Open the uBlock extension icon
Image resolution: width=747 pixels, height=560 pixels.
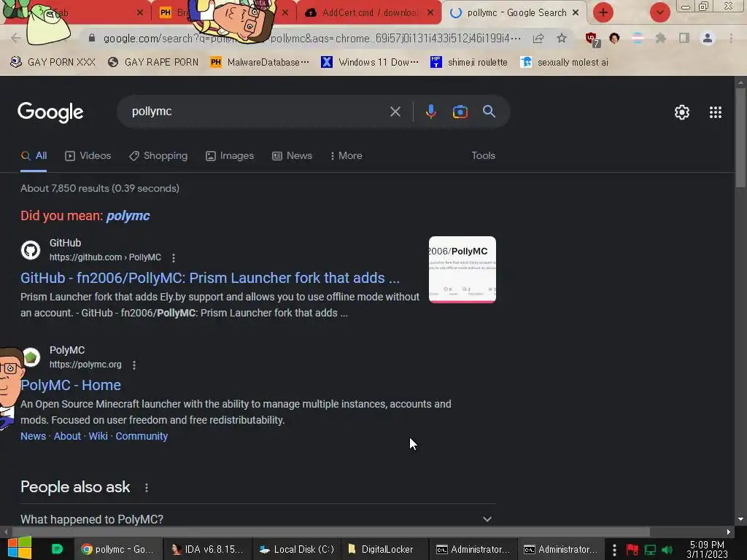pyautogui.click(x=592, y=39)
